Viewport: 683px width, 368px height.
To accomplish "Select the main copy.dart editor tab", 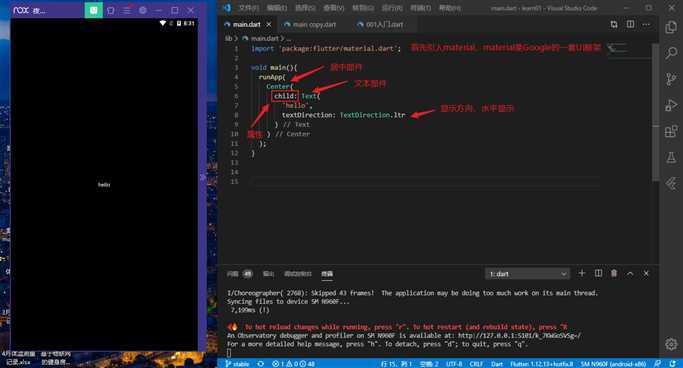I will 314,24.
